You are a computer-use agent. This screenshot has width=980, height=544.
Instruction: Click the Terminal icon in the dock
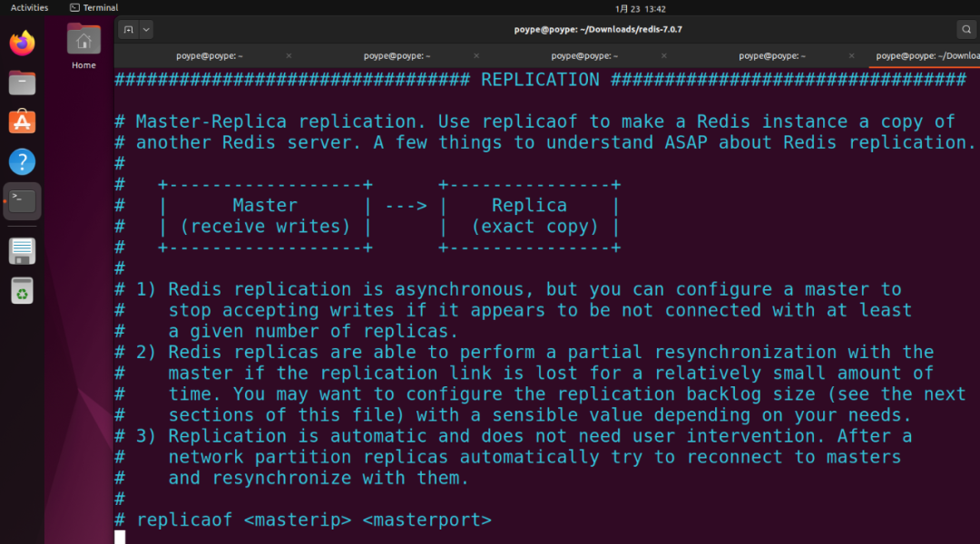coord(22,201)
